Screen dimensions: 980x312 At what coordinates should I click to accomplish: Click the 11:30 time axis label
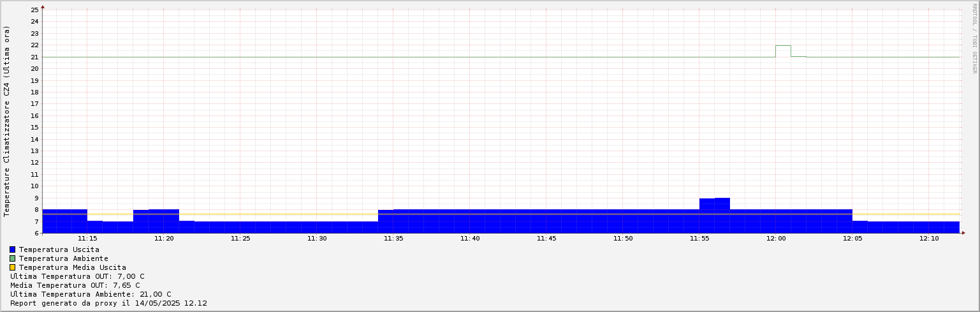(317, 239)
